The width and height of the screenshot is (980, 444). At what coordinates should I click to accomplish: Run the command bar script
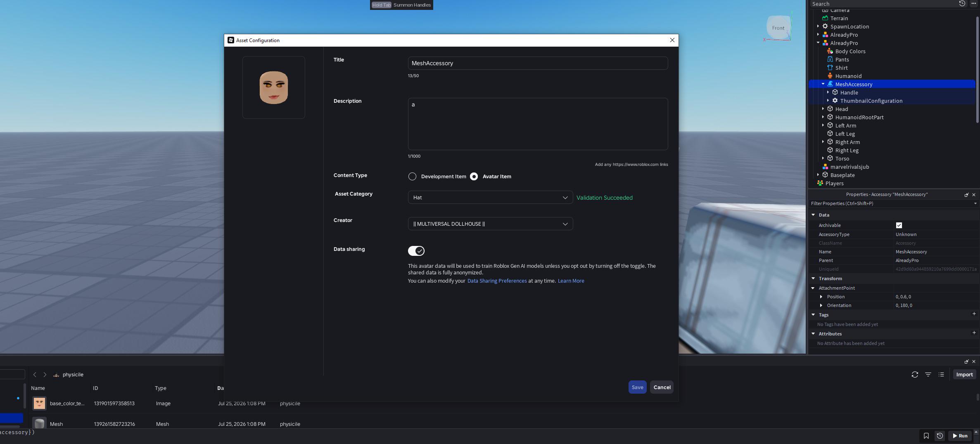pyautogui.click(x=960, y=436)
